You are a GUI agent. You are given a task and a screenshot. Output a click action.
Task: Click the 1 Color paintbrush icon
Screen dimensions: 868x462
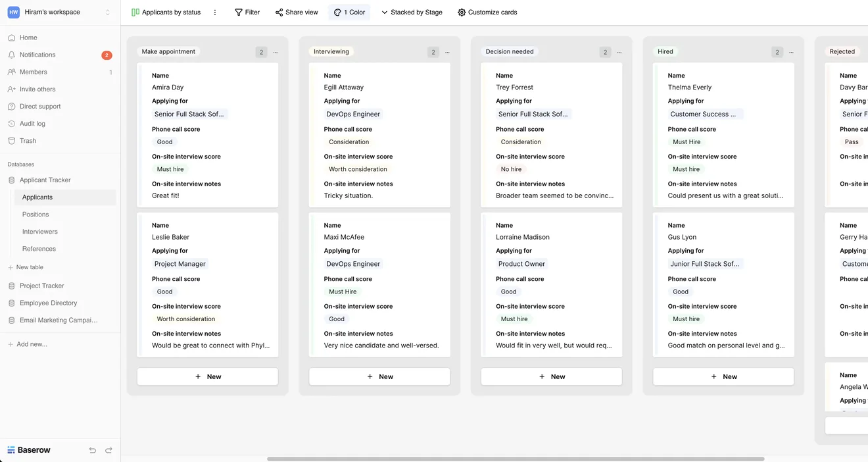pyautogui.click(x=337, y=12)
